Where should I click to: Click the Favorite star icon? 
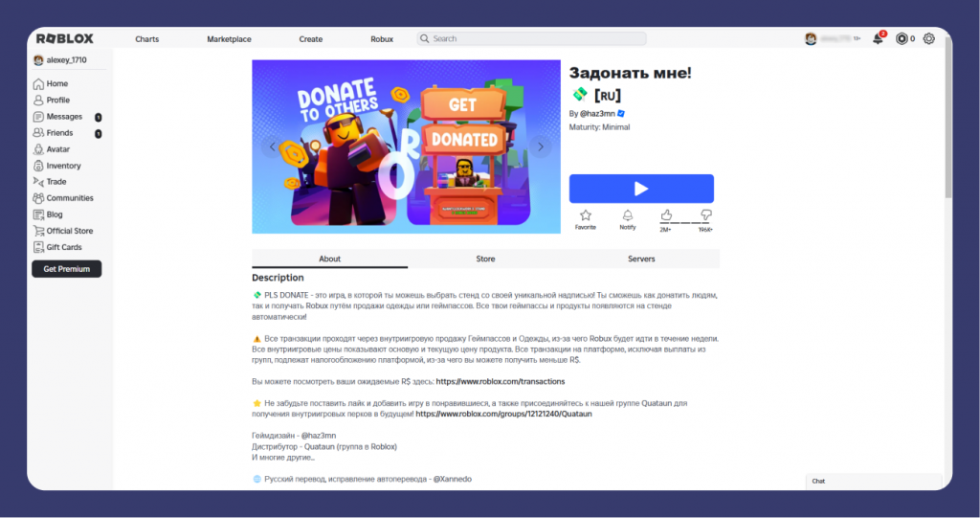point(585,216)
